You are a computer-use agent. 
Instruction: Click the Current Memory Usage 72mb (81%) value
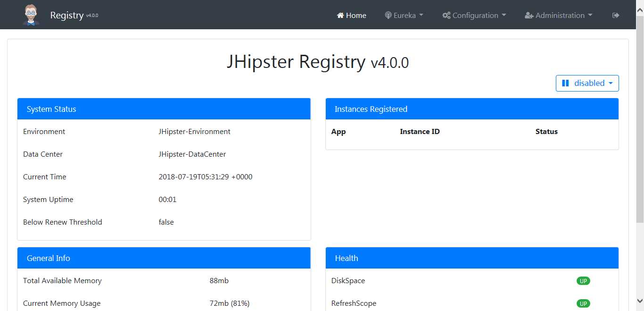pos(229,303)
